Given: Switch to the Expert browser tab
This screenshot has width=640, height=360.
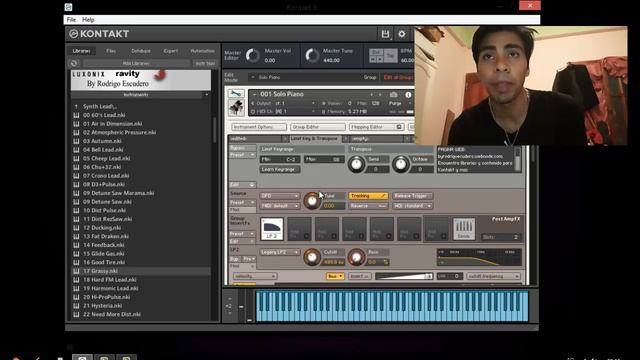Looking at the screenshot, I should [x=171, y=51].
